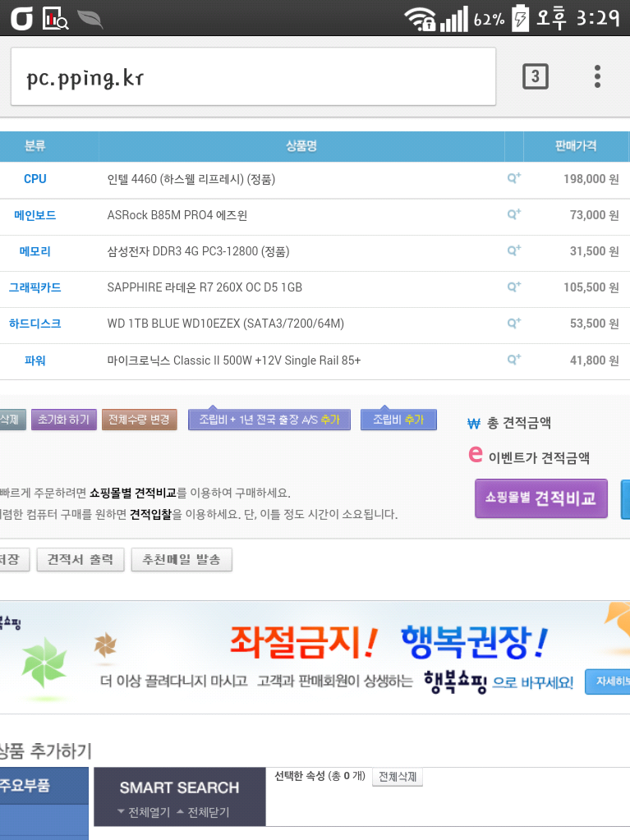Click the CPU category link

(x=34, y=179)
